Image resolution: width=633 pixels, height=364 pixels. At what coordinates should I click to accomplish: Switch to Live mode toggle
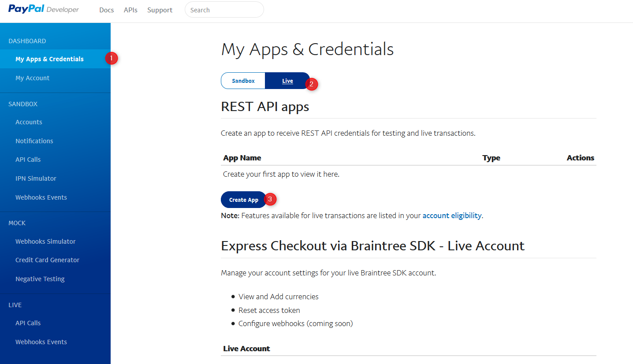point(287,81)
